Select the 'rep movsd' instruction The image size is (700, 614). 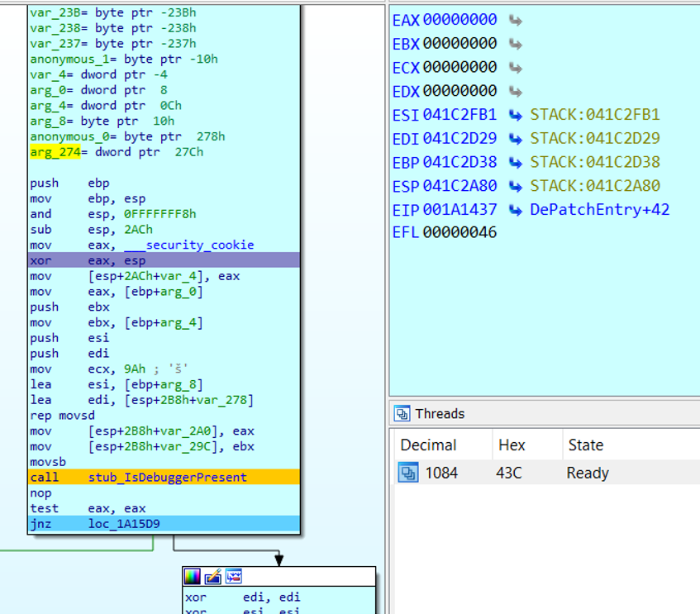click(63, 416)
